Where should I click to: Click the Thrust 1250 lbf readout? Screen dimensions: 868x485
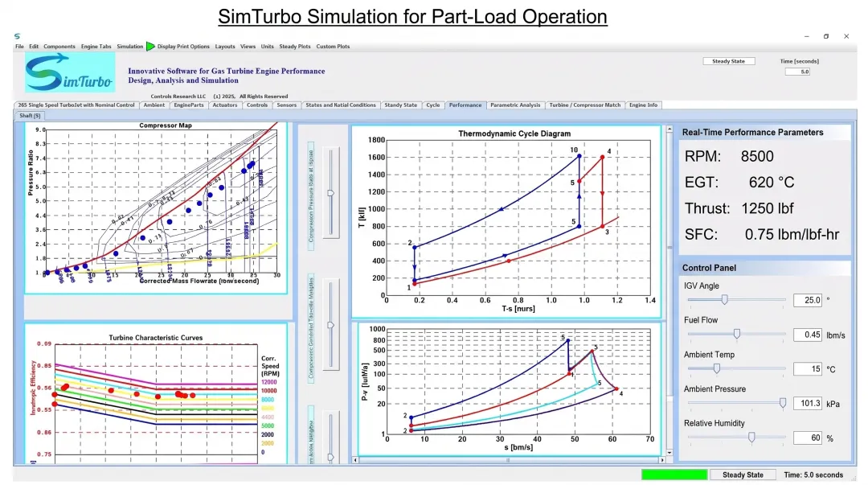point(739,208)
